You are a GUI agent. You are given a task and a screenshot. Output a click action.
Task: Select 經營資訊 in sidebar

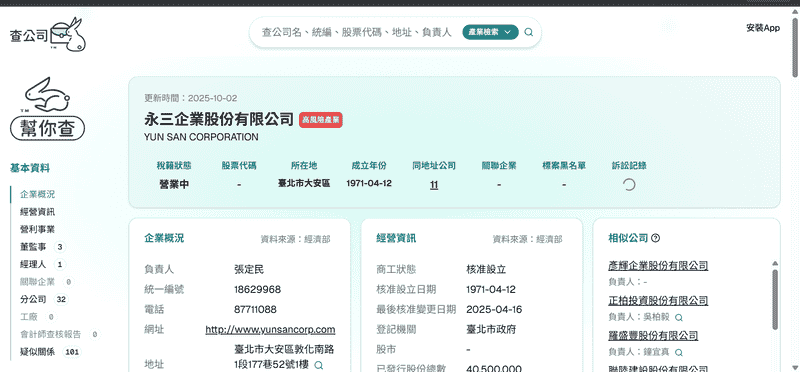click(x=37, y=212)
